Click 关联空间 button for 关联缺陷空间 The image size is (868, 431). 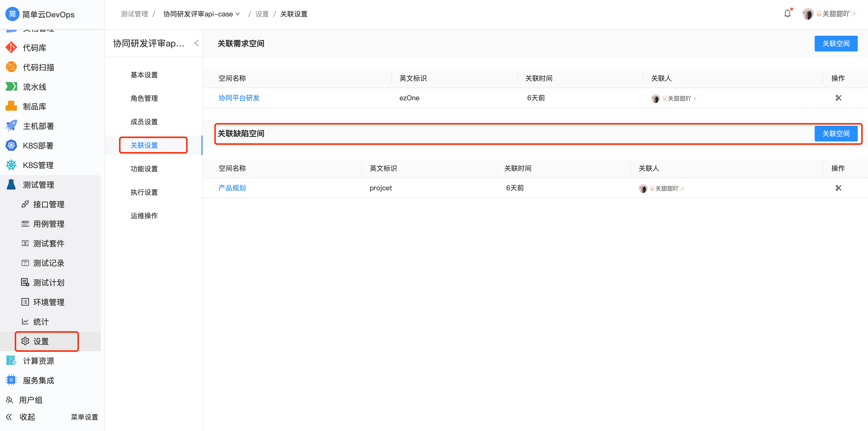click(836, 134)
